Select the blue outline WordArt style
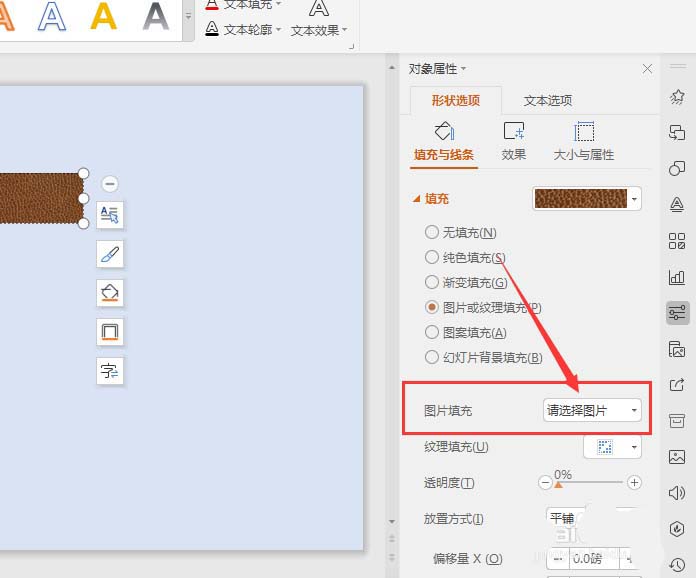 pos(52,16)
